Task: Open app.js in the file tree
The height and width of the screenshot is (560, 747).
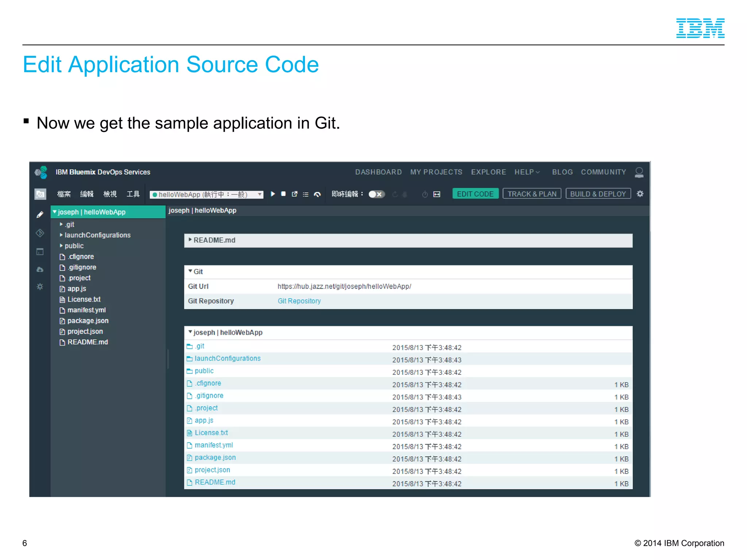Action: coord(77,289)
